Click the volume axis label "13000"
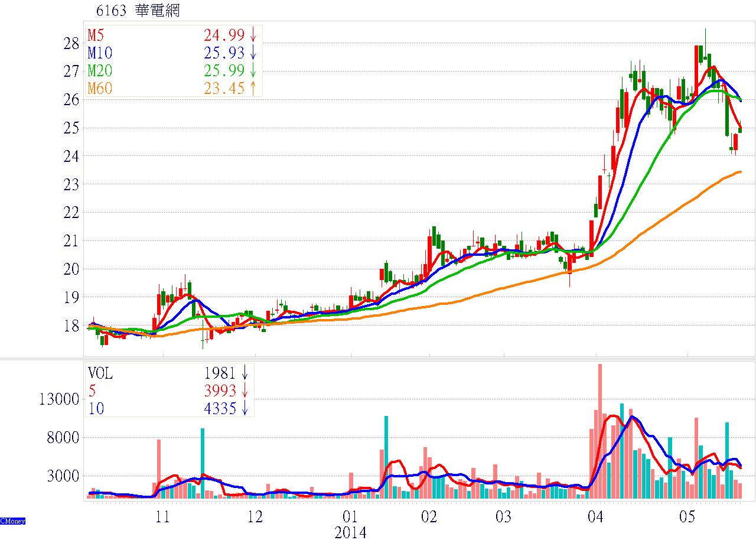The height and width of the screenshot is (540, 756). click(x=60, y=399)
